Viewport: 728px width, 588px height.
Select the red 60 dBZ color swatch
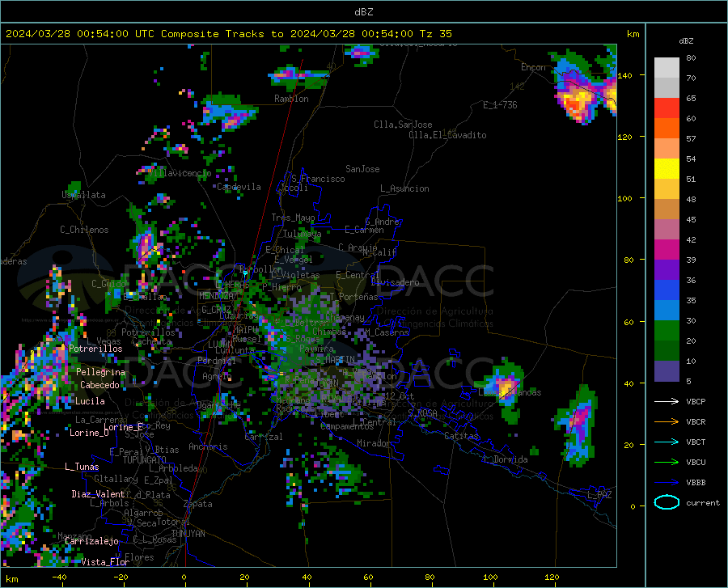point(667,108)
